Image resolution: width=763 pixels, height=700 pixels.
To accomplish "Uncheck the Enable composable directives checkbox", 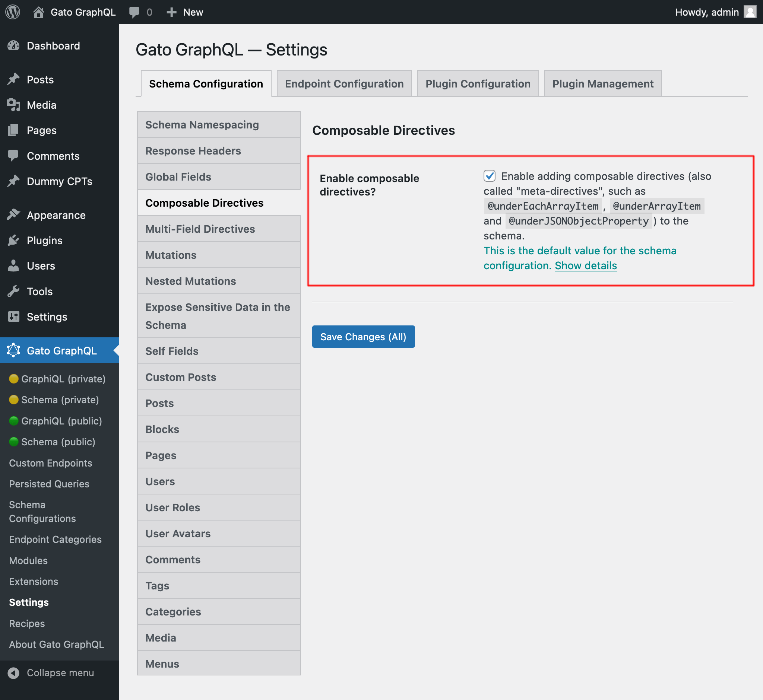I will coord(489,176).
